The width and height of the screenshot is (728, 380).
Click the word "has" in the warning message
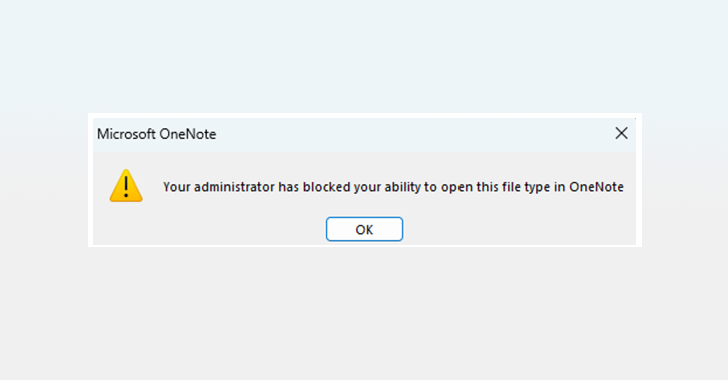click(x=289, y=187)
